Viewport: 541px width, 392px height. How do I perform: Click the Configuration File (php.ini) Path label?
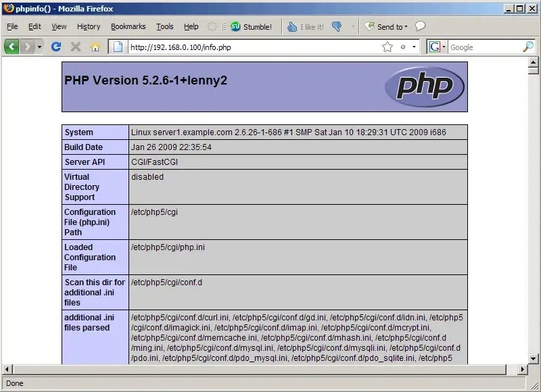click(x=90, y=222)
